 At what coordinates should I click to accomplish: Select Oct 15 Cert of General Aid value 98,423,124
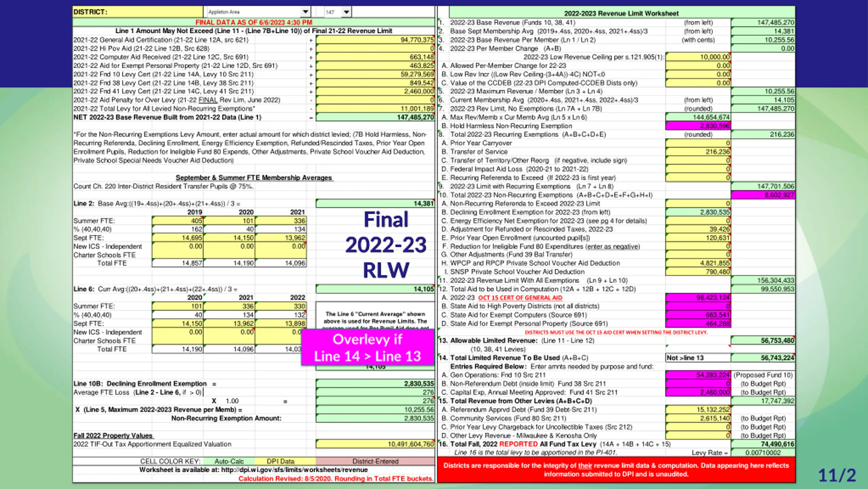pyautogui.click(x=698, y=298)
